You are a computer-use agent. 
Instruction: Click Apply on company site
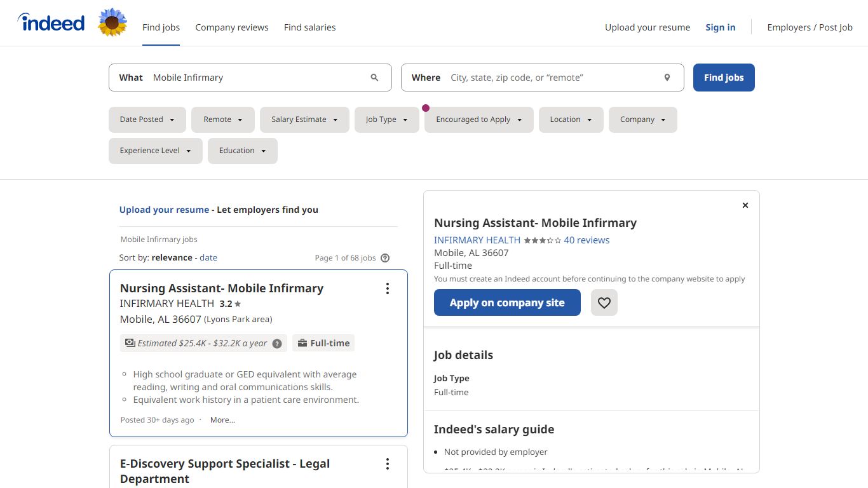pyautogui.click(x=507, y=302)
